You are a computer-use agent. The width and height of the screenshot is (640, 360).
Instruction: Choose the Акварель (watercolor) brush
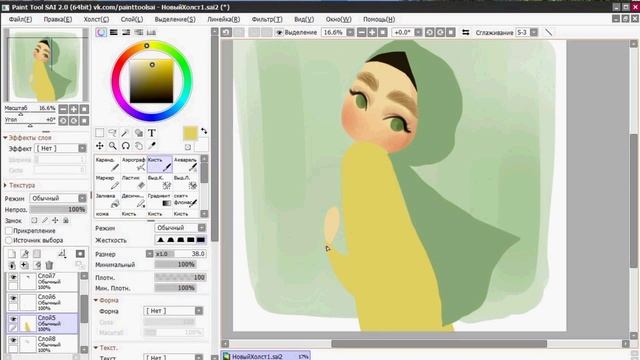[x=186, y=164]
